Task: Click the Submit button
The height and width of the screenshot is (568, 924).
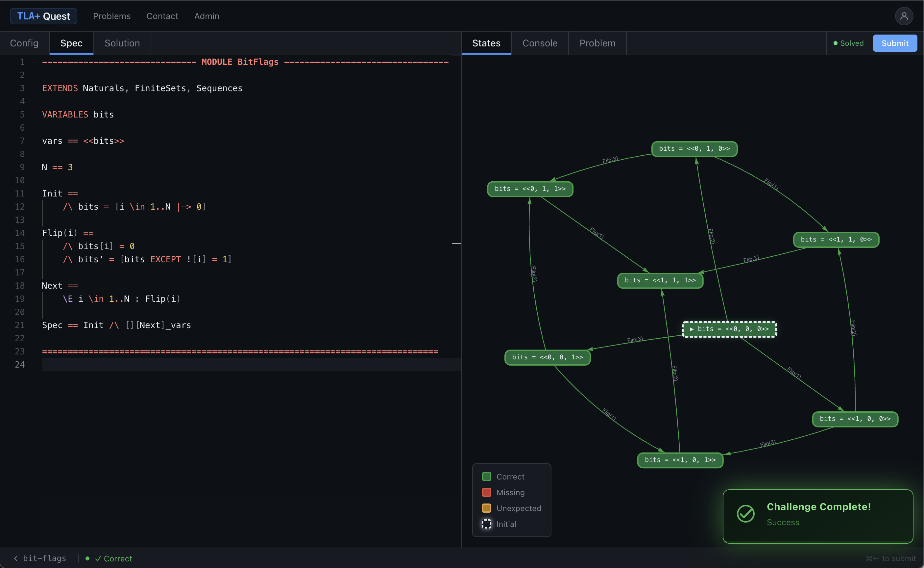Action: click(895, 43)
